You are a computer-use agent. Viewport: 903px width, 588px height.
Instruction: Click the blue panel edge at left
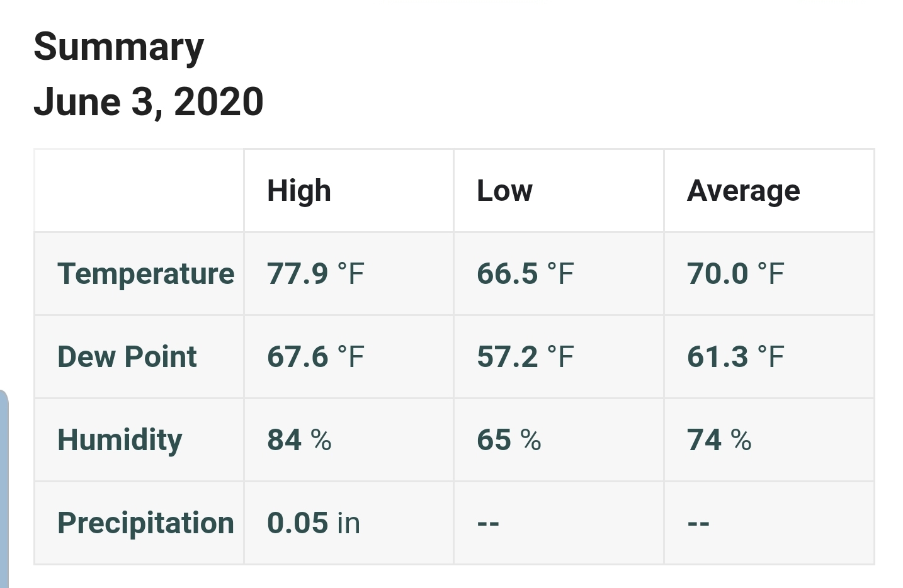click(4, 489)
